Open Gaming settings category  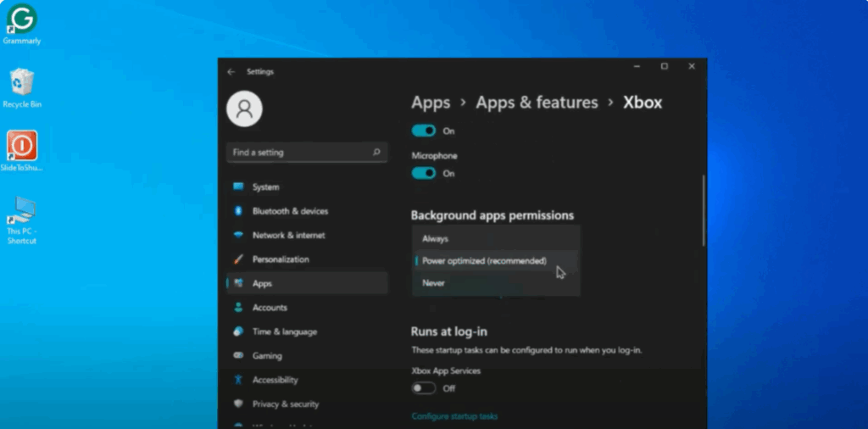307,355
